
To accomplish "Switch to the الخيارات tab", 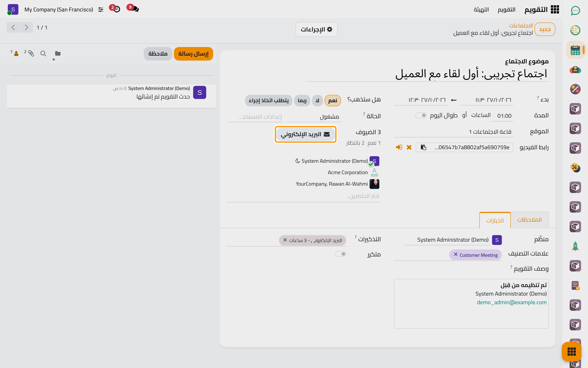I will [495, 220].
